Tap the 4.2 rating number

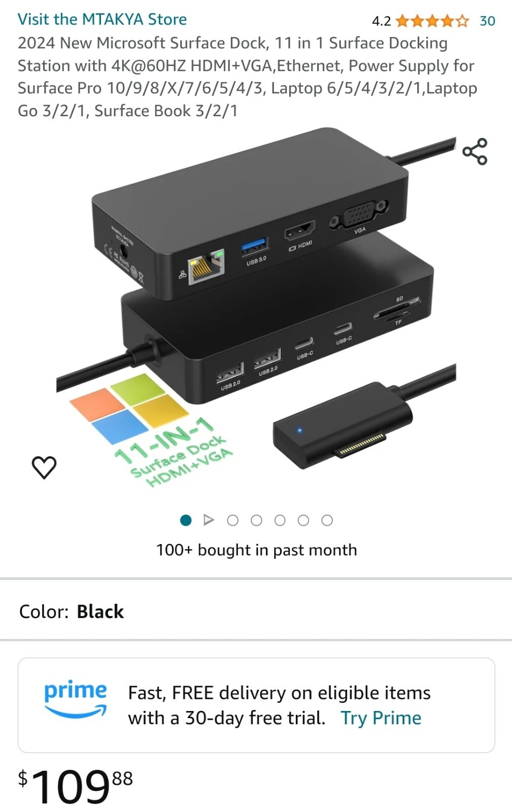click(x=381, y=21)
